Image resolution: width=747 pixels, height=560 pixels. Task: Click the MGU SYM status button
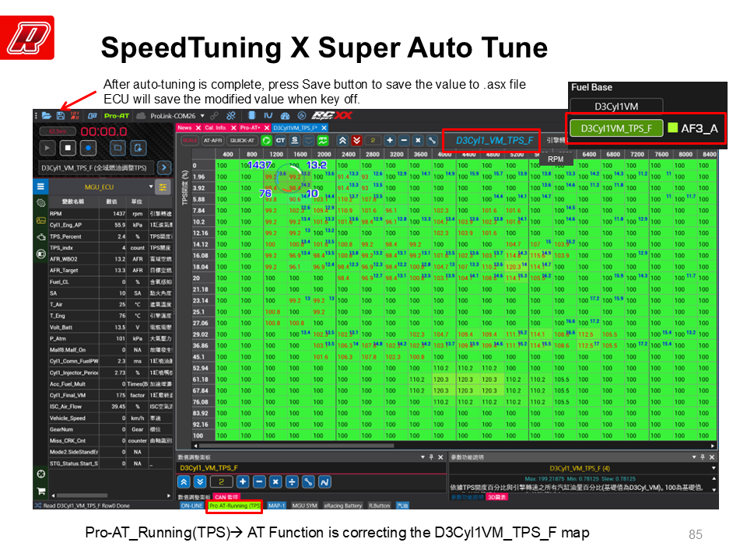[x=304, y=506]
